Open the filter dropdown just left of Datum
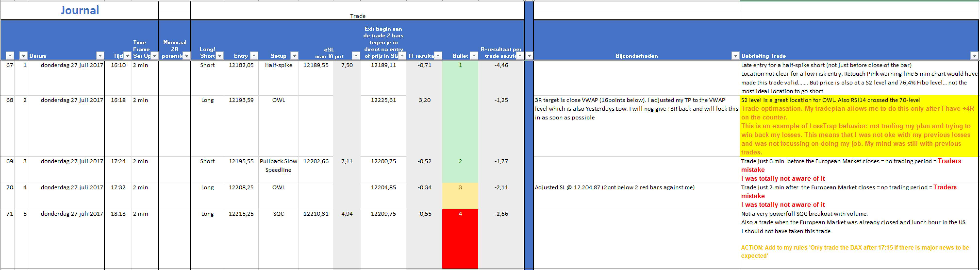The image size is (980, 270). pyautogui.click(x=24, y=56)
